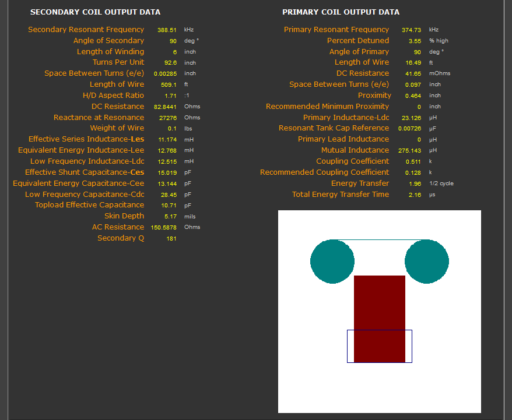Select secondary Length of Wire value 509.1
Viewport: 512px width, 420px height.
pos(169,85)
